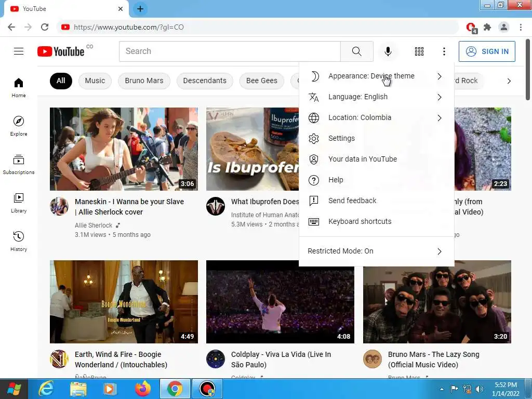Image resolution: width=532 pixels, height=399 pixels.
Task: Open Bruno Mars channel avatar
Action: (x=373, y=359)
